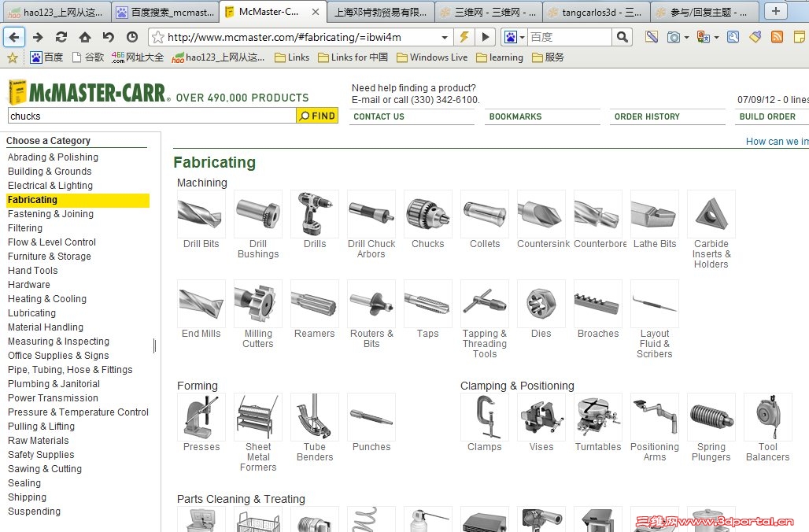Select the Presses product icon
Image resolution: width=809 pixels, height=532 pixels.
click(201, 417)
